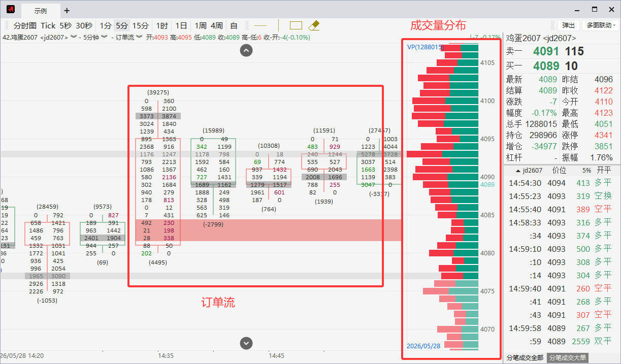The height and width of the screenshot is (364, 621).
Task: Click the 5% column header
Action: (x=587, y=171)
